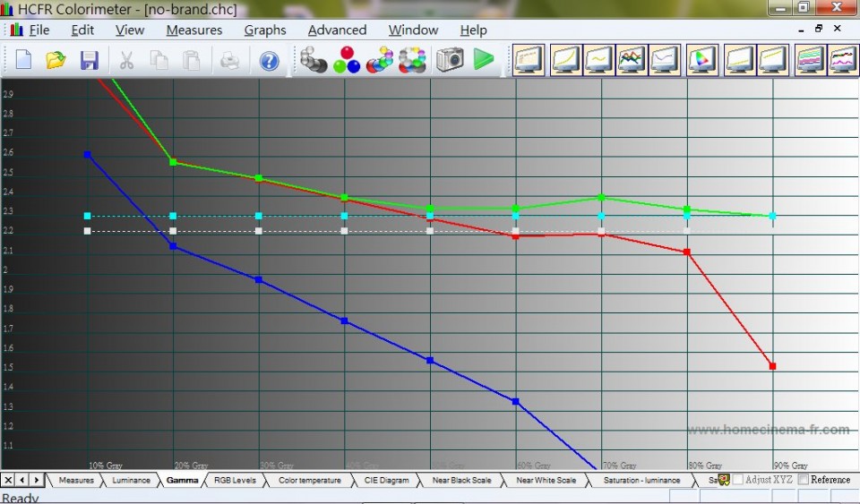Print using the printer icon
860x504 pixels.
[x=230, y=60]
